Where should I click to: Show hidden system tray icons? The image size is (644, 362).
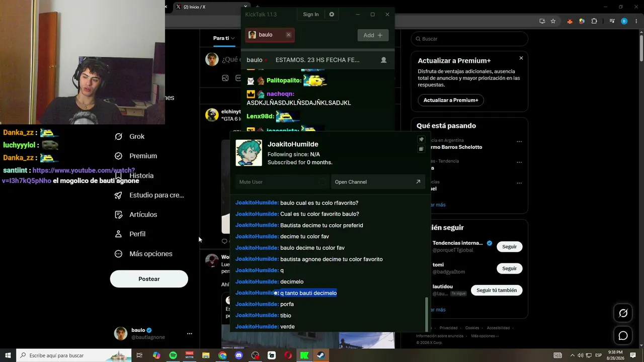pos(573,355)
